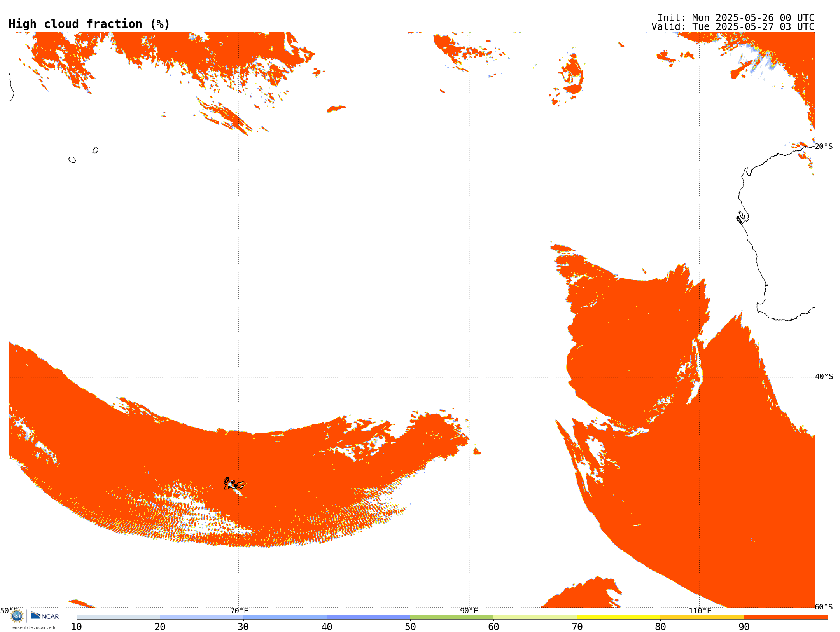Pick the 20-30 light blue colorbar segment
Image resolution: width=840 pixels, height=632 pixels.
click(x=201, y=617)
